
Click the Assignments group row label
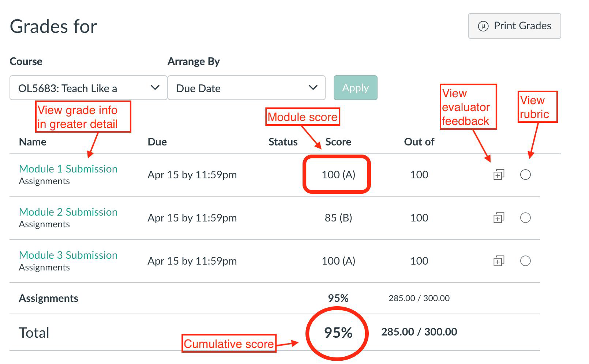[x=48, y=298]
